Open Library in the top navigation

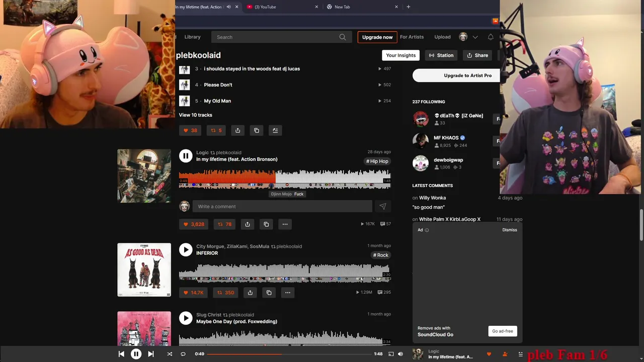(192, 37)
